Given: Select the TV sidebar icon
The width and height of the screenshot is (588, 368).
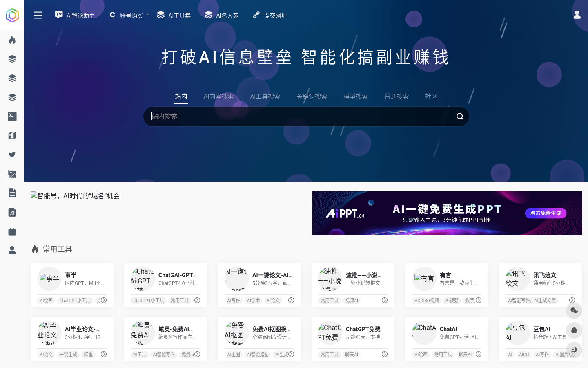Looking at the screenshot, I should pyautogui.click(x=12, y=231).
